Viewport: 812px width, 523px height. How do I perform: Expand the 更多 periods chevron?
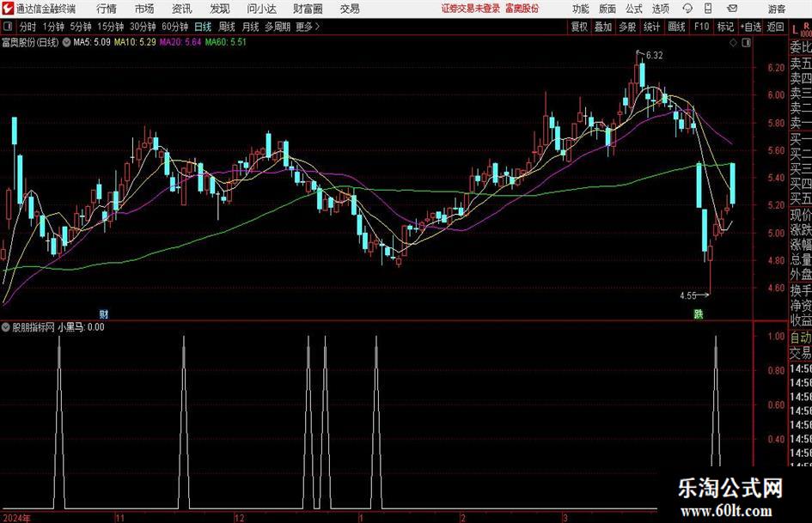(x=317, y=27)
